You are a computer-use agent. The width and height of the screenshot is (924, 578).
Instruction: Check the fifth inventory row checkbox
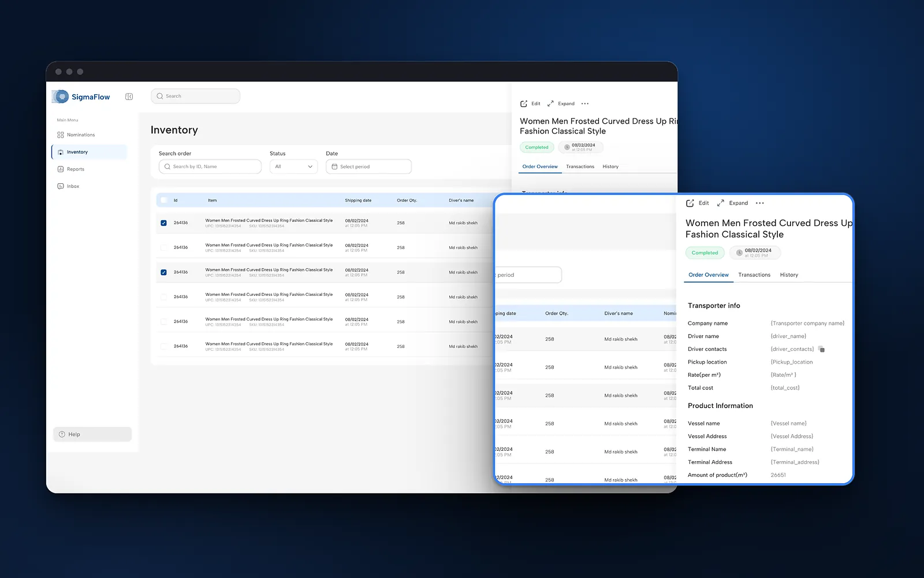tap(163, 321)
